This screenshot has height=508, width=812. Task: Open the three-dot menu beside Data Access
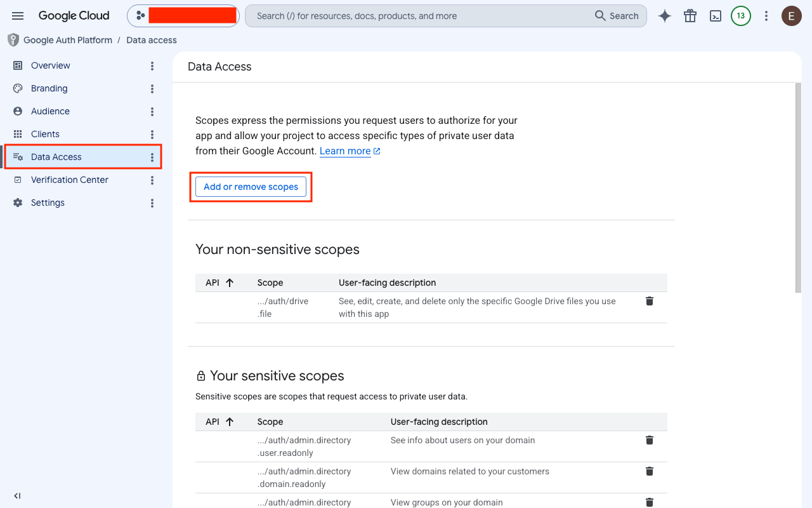coord(152,157)
